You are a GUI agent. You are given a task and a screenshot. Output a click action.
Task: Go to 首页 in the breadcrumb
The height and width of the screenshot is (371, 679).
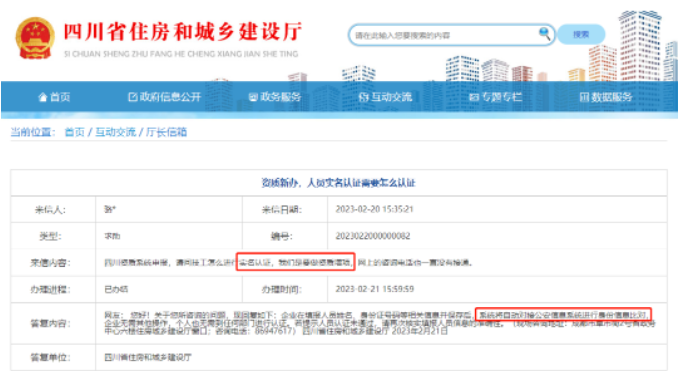coord(74,132)
